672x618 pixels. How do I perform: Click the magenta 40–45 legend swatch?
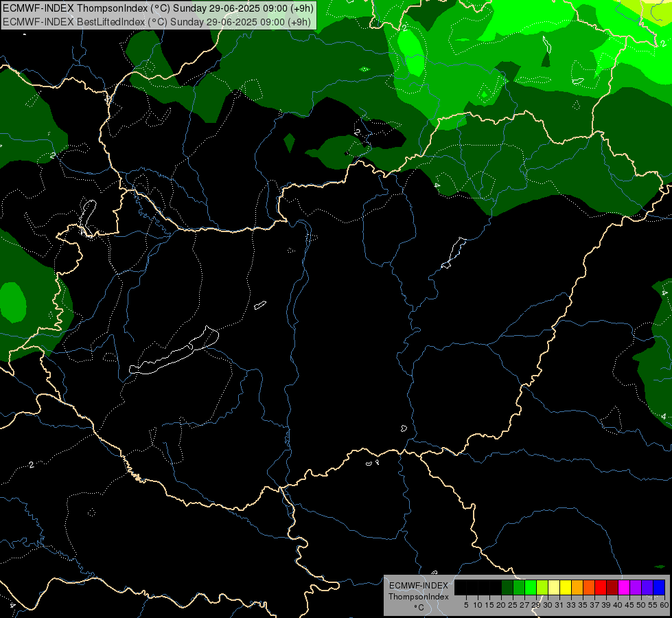[x=624, y=587]
